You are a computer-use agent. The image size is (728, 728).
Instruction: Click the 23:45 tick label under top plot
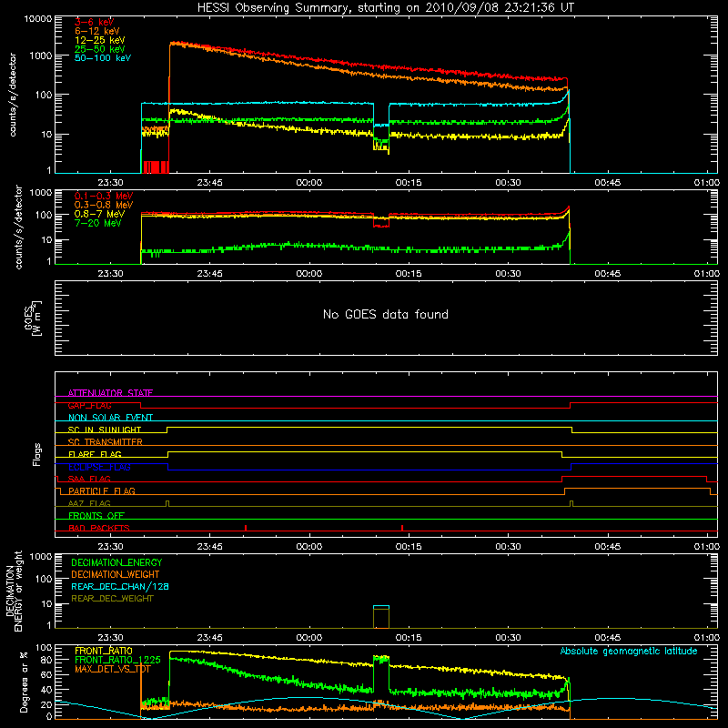point(209,183)
